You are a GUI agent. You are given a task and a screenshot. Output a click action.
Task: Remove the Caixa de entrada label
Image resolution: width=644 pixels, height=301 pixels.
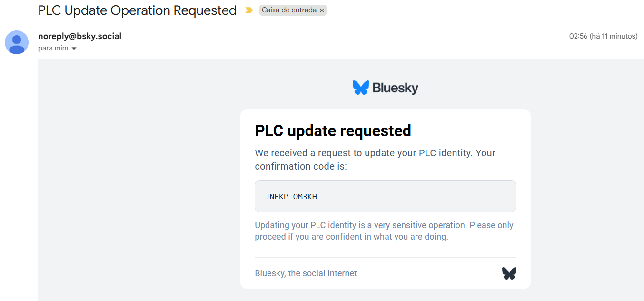[x=322, y=10]
